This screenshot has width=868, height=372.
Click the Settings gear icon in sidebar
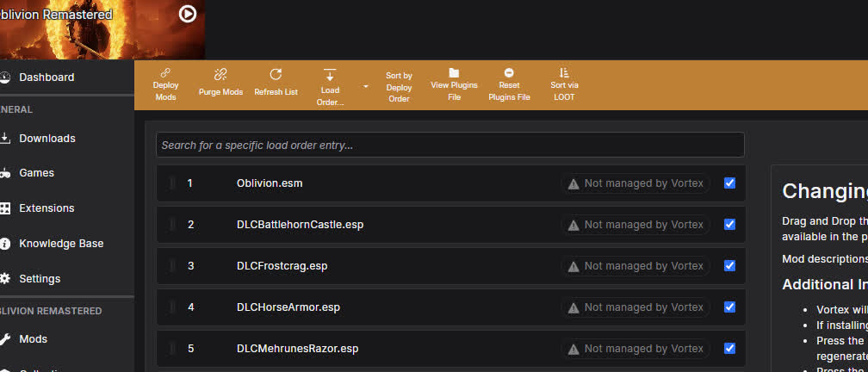[5, 278]
